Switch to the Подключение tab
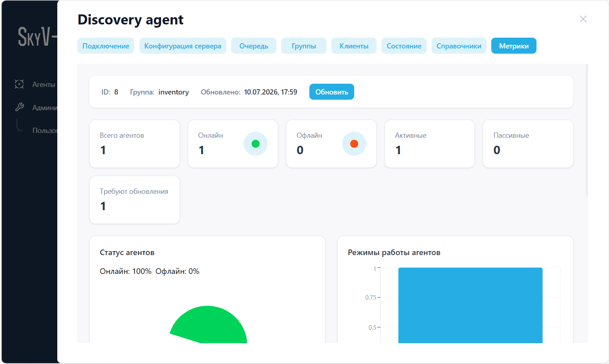 pos(106,46)
